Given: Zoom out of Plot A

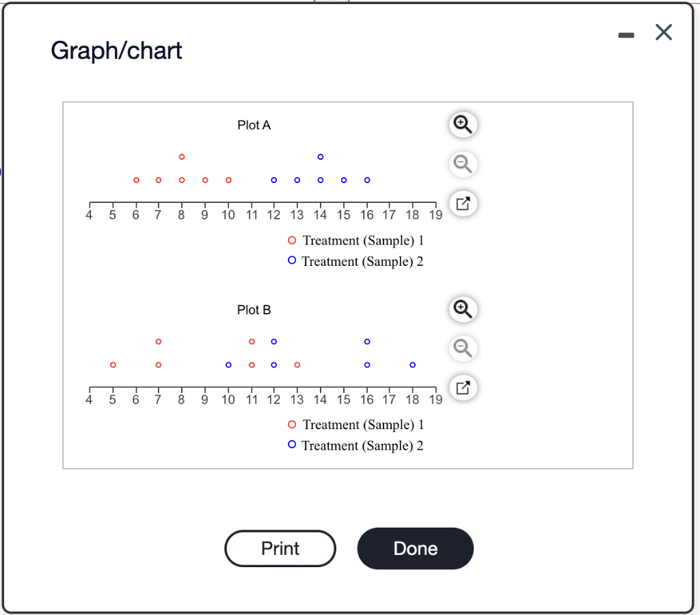Looking at the screenshot, I should [463, 164].
